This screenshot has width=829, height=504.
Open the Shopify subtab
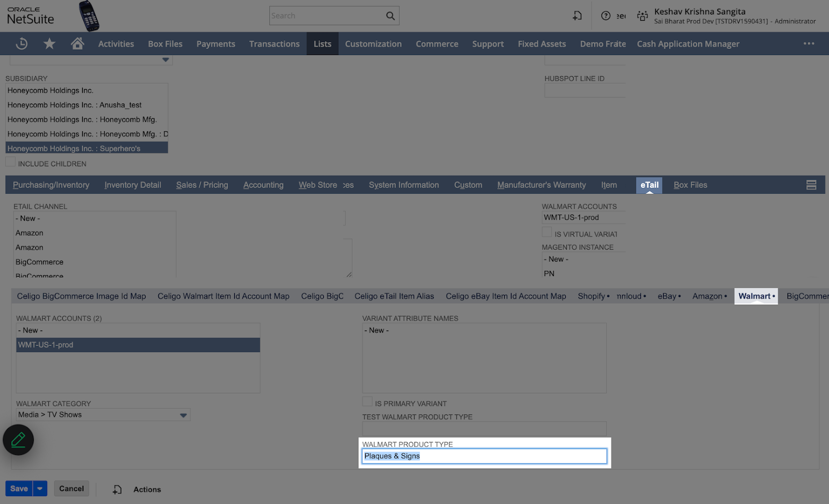(x=593, y=296)
